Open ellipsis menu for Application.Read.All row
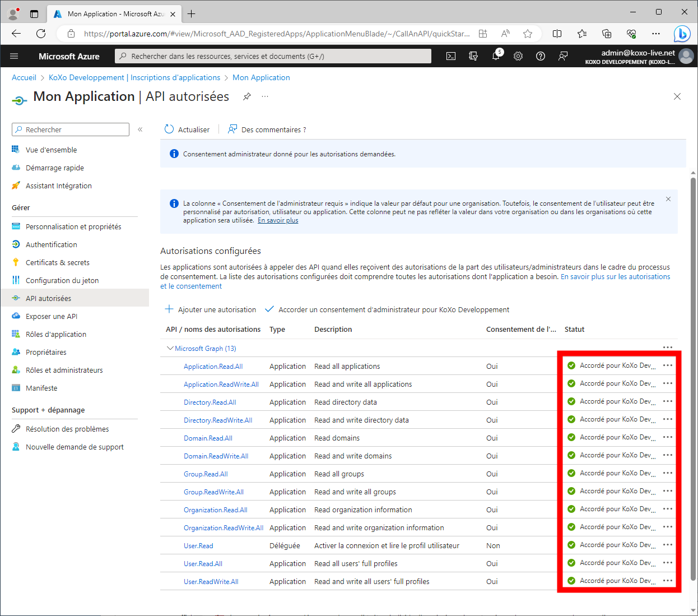The width and height of the screenshot is (698, 616). [668, 365]
